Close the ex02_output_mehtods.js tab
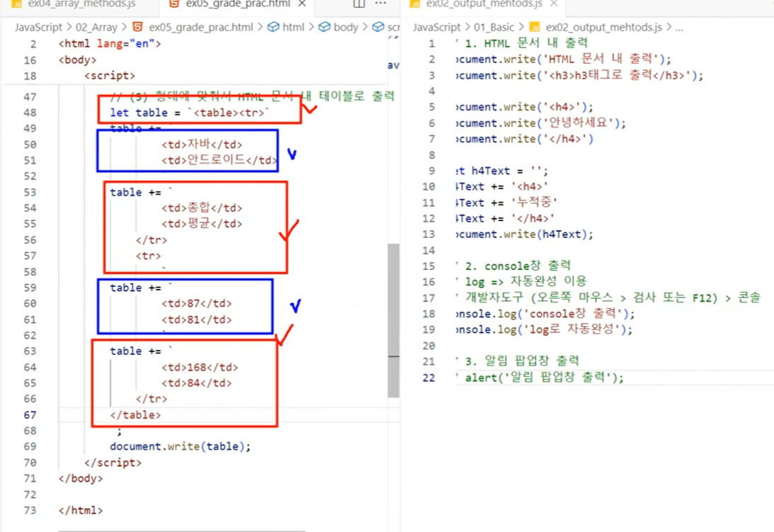 pyautogui.click(x=554, y=4)
